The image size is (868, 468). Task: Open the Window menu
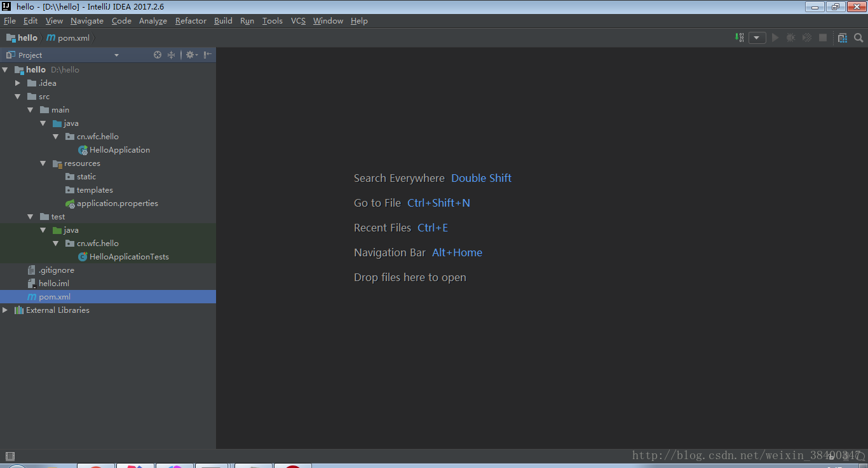(x=328, y=21)
